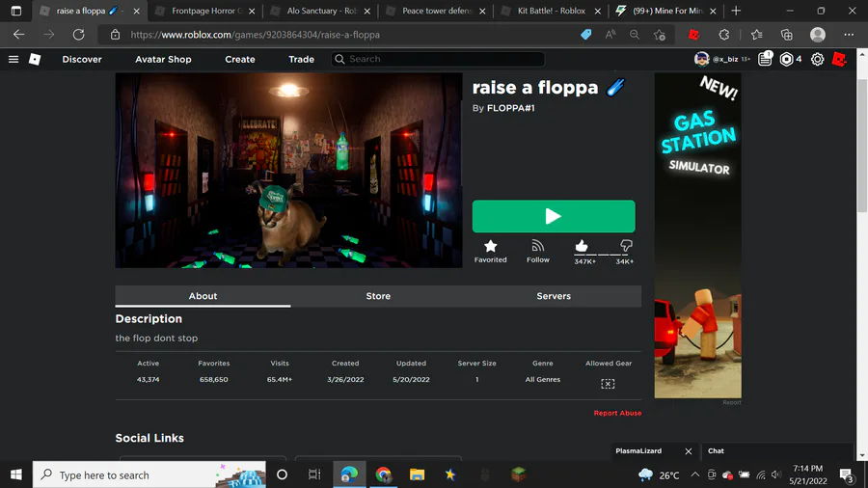This screenshot has height=488, width=868.
Task: Open the @x_biz profile
Action: [721, 59]
